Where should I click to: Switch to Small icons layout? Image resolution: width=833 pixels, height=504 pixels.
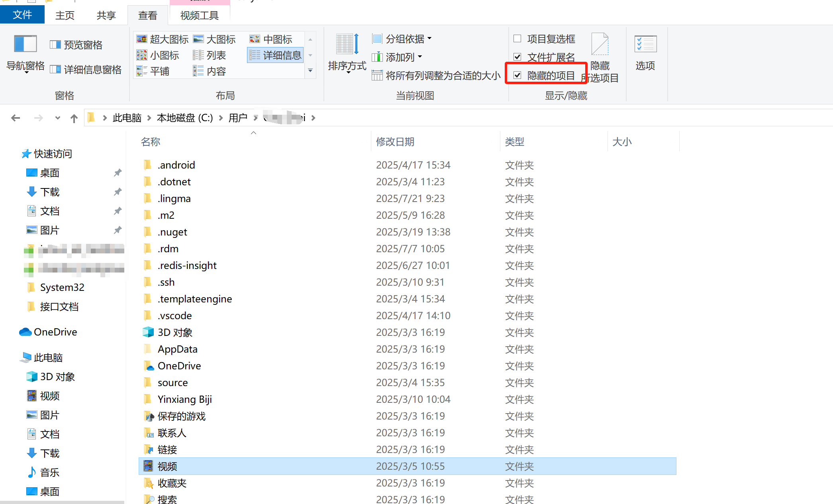click(x=158, y=55)
